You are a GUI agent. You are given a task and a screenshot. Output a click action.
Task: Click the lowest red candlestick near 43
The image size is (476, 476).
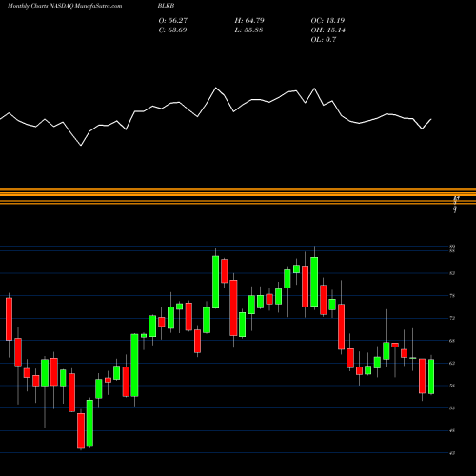(81, 430)
